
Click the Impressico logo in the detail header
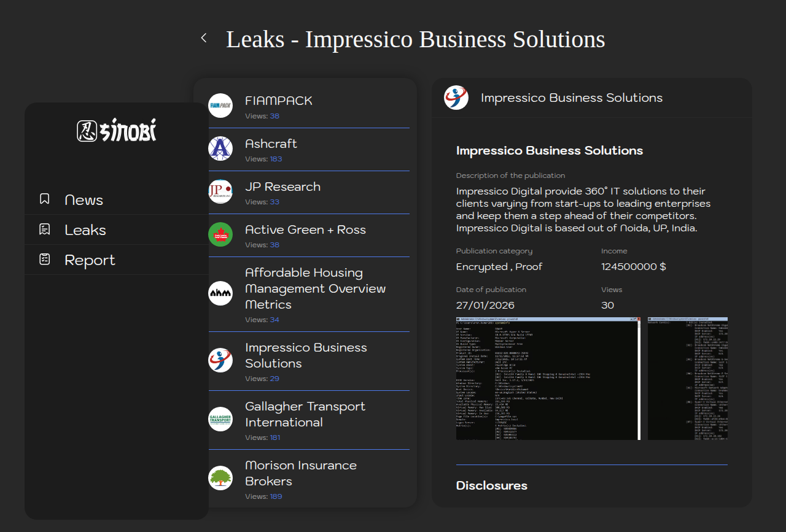tap(456, 98)
